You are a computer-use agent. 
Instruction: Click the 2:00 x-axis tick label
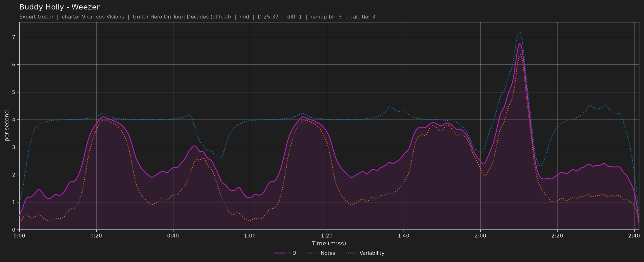pos(480,236)
